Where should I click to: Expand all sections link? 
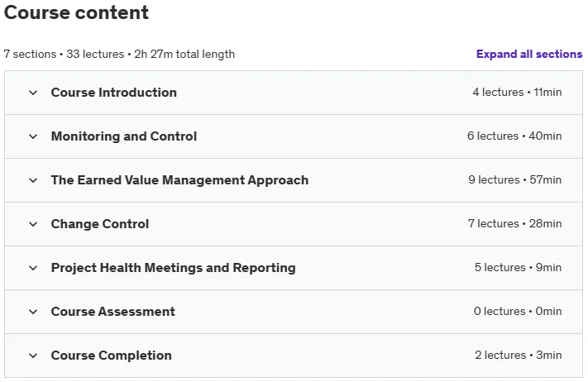529,54
